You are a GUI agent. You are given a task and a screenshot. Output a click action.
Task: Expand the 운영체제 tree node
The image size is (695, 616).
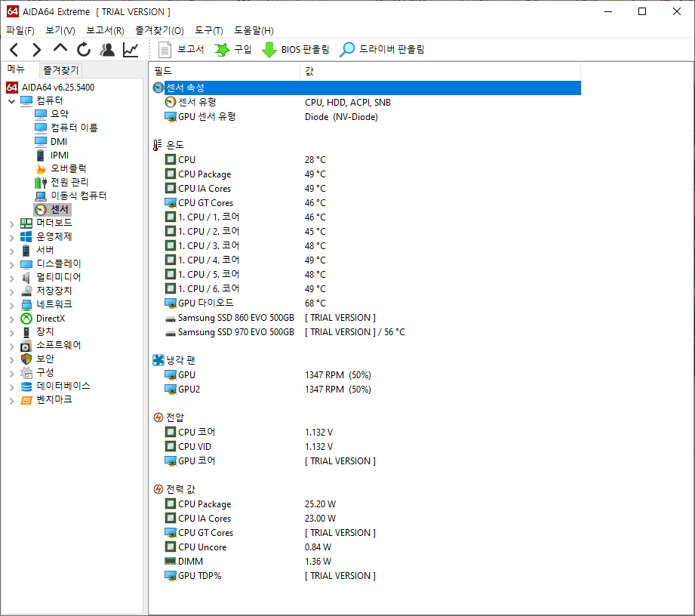(12, 238)
